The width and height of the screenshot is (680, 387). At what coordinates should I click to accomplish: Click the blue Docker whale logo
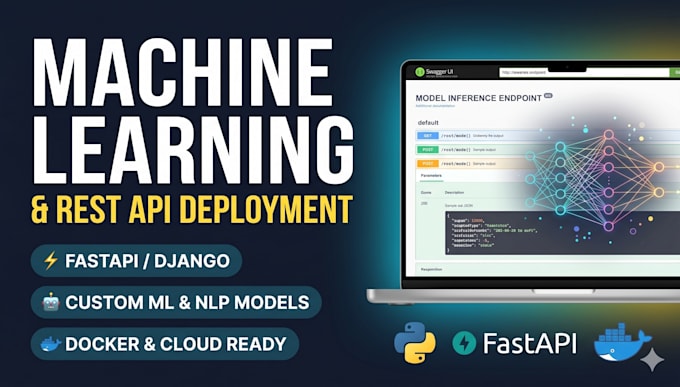tap(622, 342)
